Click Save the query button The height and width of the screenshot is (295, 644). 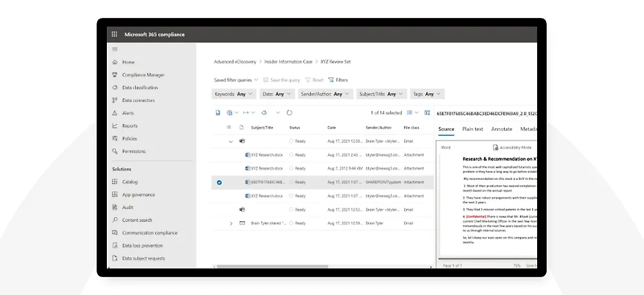tap(281, 80)
